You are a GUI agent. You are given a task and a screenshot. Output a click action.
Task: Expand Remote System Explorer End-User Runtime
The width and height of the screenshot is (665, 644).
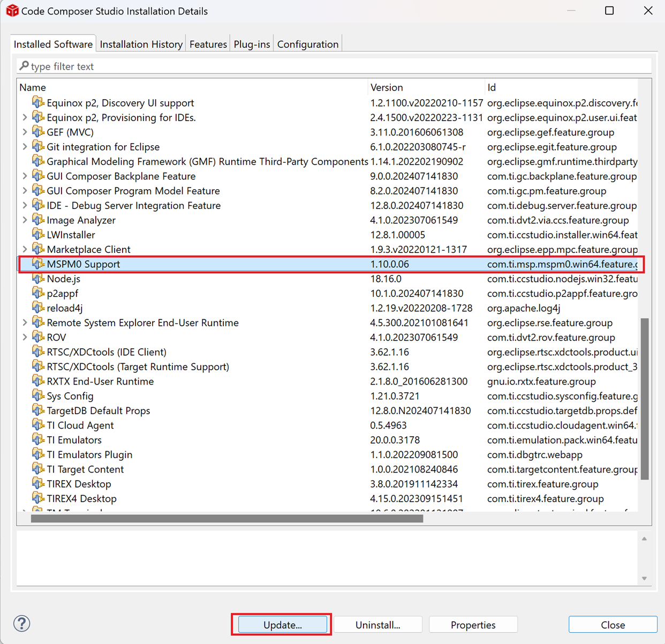point(25,323)
